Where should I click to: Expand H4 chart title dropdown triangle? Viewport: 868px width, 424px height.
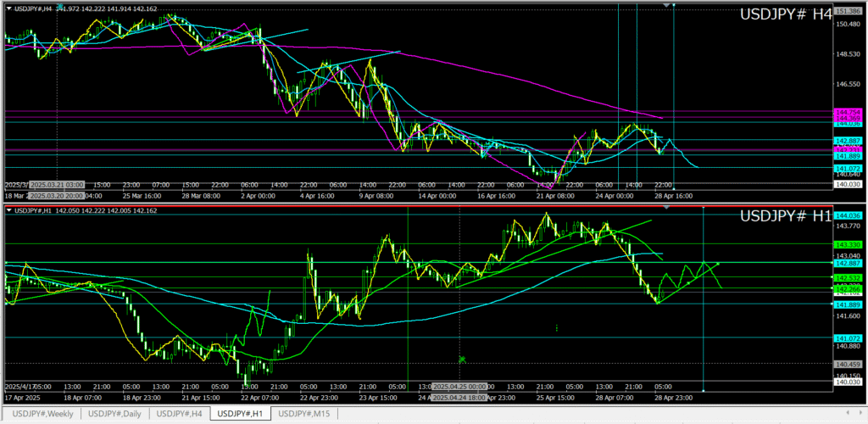point(8,8)
